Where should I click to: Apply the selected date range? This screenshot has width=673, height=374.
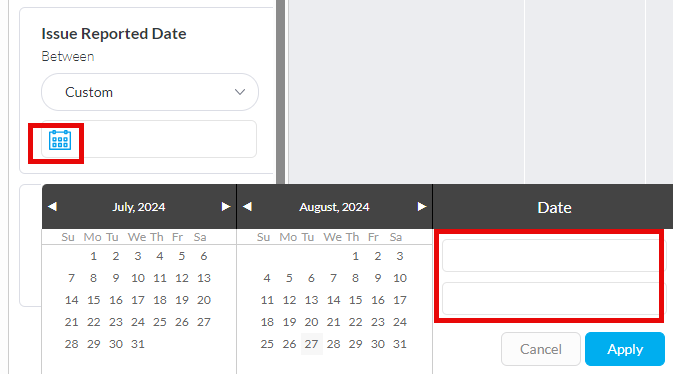(625, 349)
